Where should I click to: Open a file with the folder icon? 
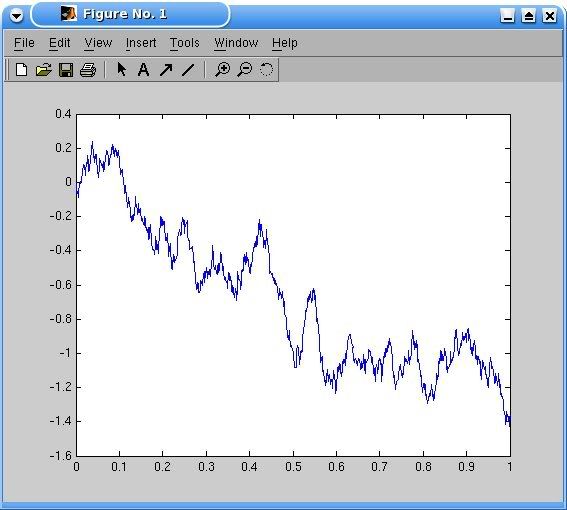pyautogui.click(x=43, y=69)
